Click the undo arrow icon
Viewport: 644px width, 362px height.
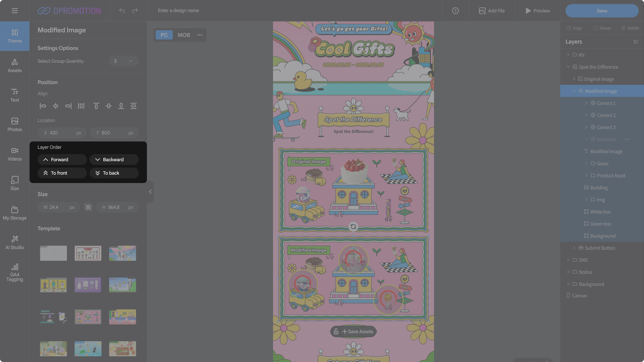122,11
